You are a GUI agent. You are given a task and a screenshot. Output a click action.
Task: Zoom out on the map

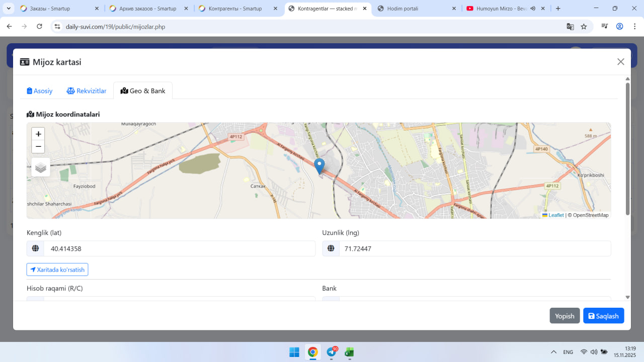[38, 147]
